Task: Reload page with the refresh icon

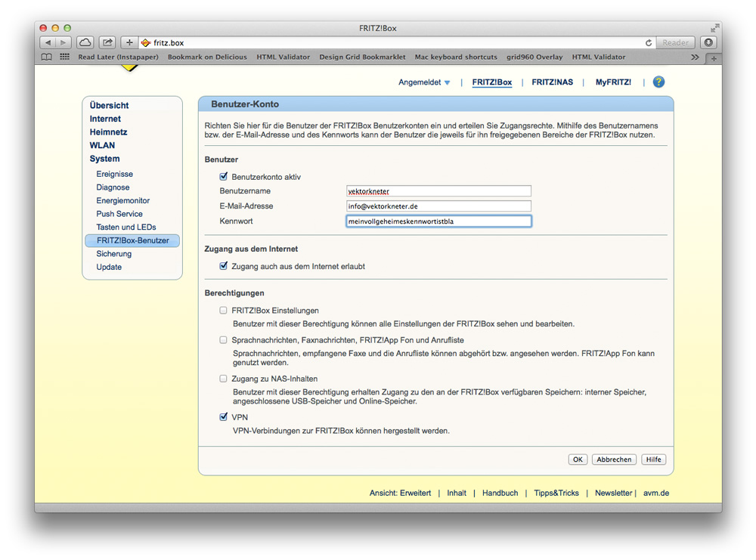Action: 649,43
